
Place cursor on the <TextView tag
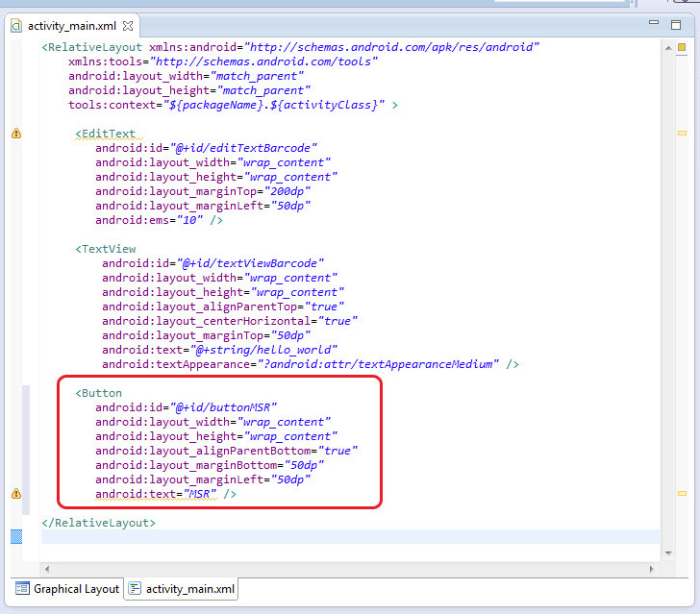pyautogui.click(x=108, y=249)
